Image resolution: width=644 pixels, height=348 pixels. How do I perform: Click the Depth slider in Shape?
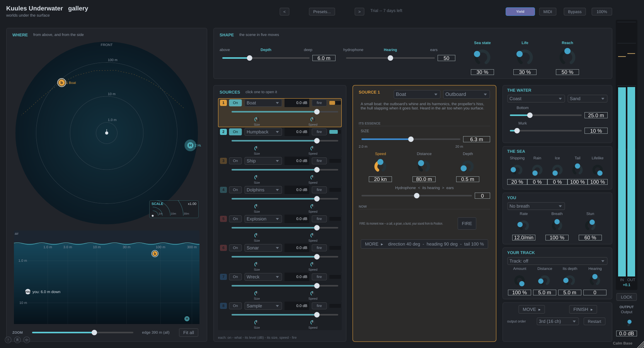[266, 58]
